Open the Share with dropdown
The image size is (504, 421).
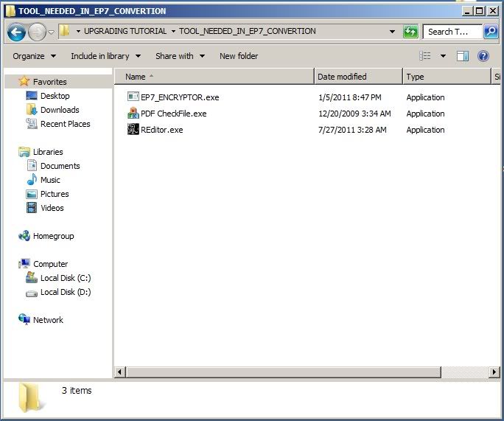(179, 56)
